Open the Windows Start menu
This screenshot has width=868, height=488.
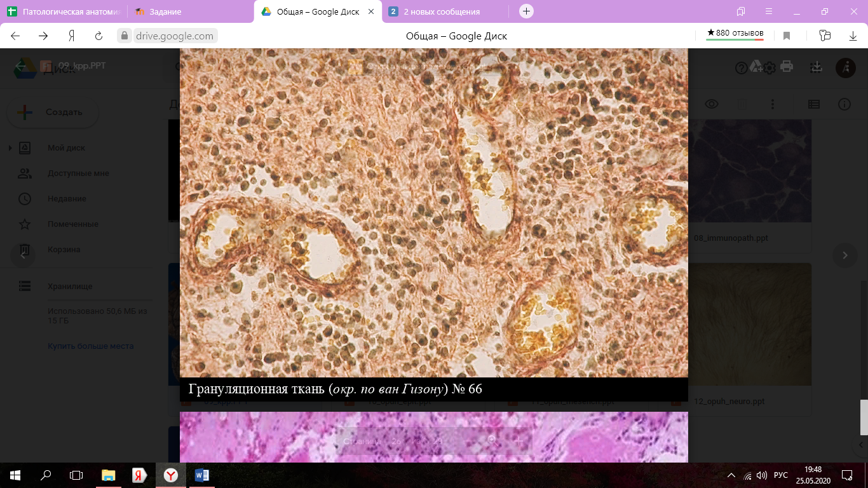click(15, 475)
